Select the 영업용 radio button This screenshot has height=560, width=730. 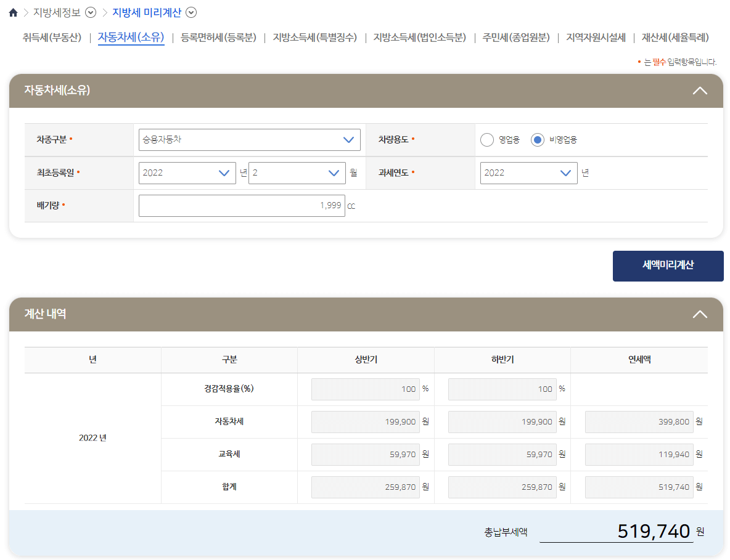(x=487, y=139)
